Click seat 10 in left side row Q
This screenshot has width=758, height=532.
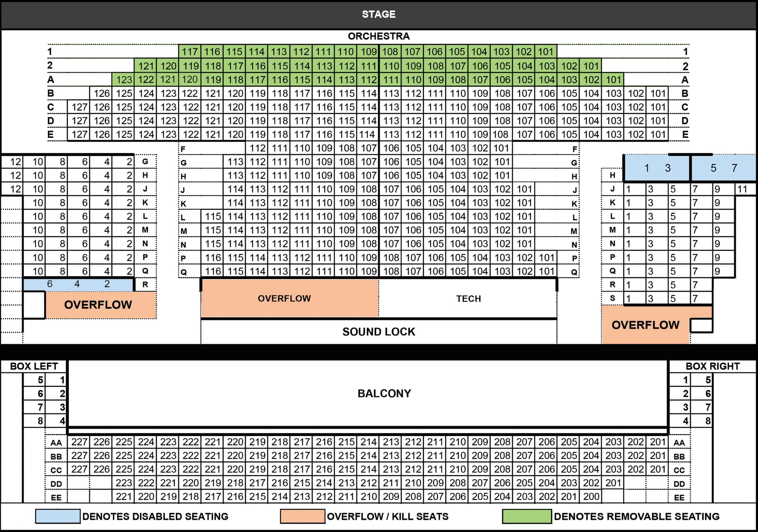tap(34, 271)
